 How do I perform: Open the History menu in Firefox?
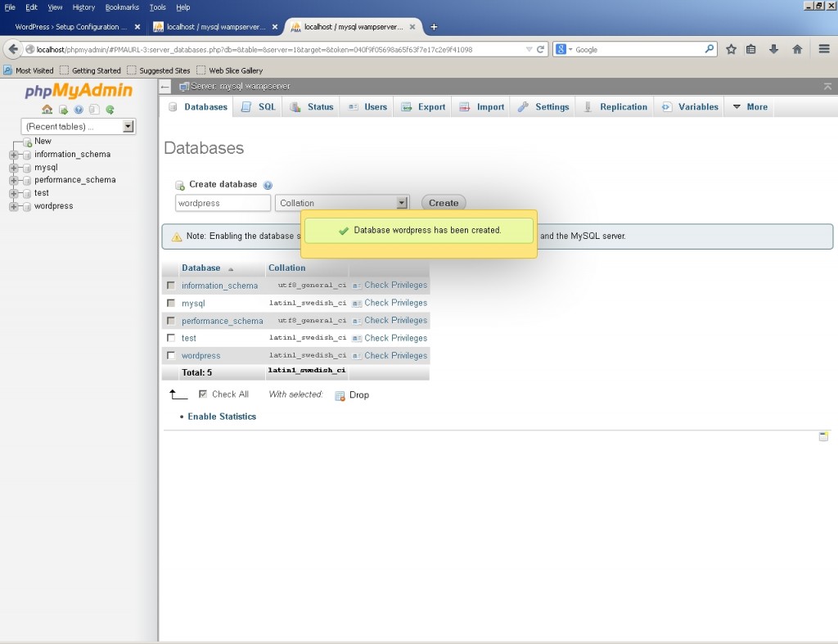[83, 7]
